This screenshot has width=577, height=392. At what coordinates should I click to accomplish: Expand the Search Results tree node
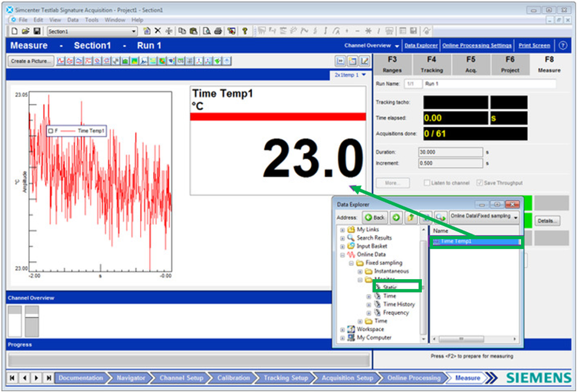pyautogui.click(x=343, y=238)
